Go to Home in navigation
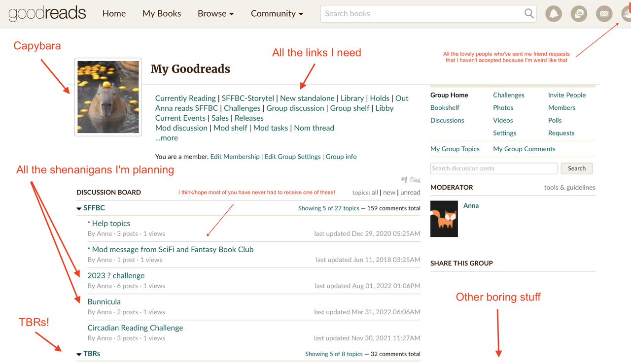This screenshot has width=631, height=364. pos(114,14)
